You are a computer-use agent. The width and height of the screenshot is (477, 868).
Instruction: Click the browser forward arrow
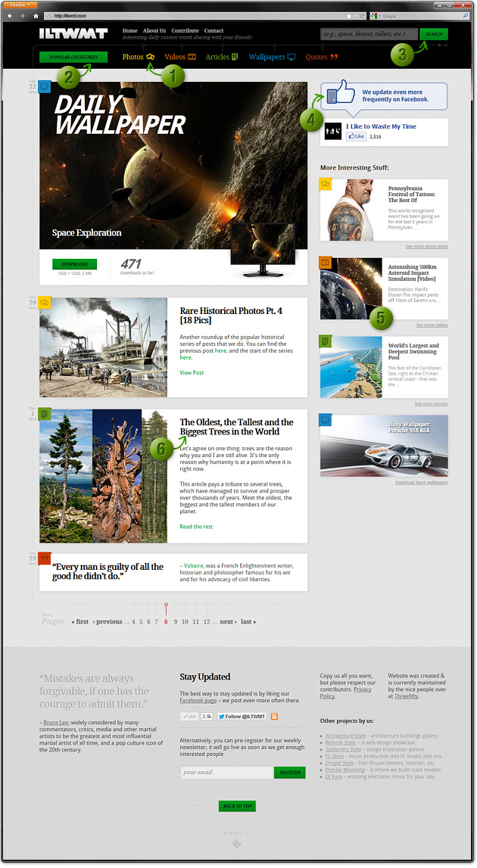point(23,16)
